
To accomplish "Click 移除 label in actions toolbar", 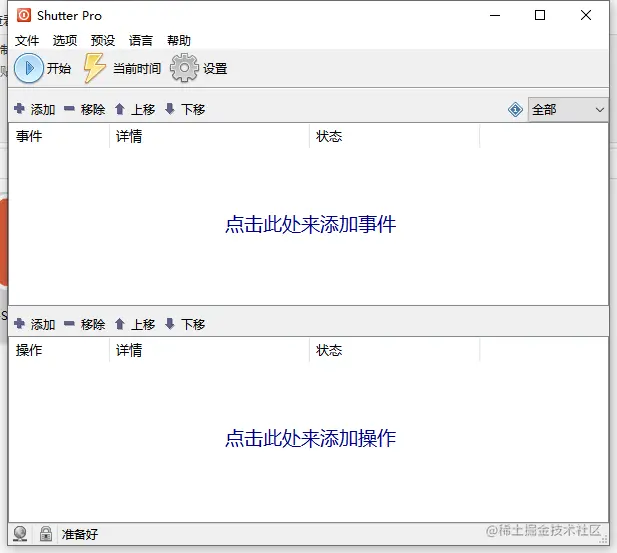I will coord(93,324).
